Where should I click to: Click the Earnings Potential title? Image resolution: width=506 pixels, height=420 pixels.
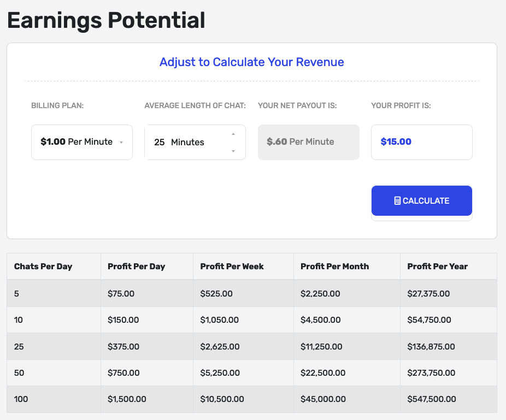pyautogui.click(x=106, y=20)
